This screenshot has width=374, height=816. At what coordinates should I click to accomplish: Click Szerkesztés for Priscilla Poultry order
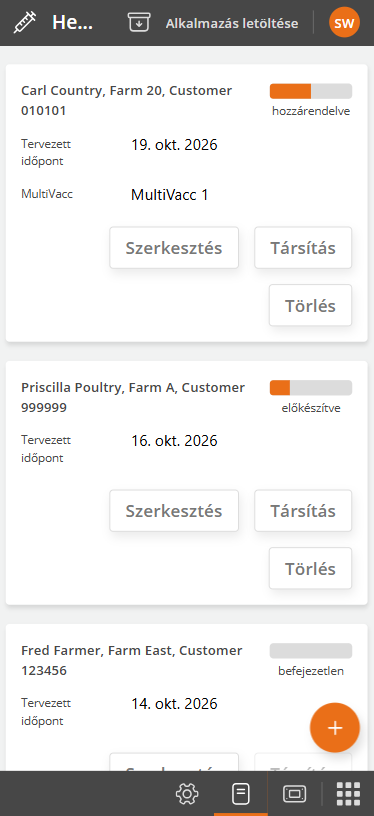(174, 511)
